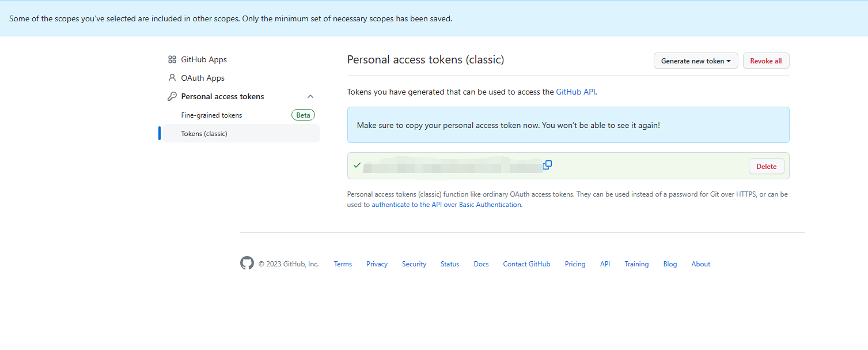Click the scopes notice banner text at top
The width and height of the screenshot is (868, 350).
coord(230,18)
